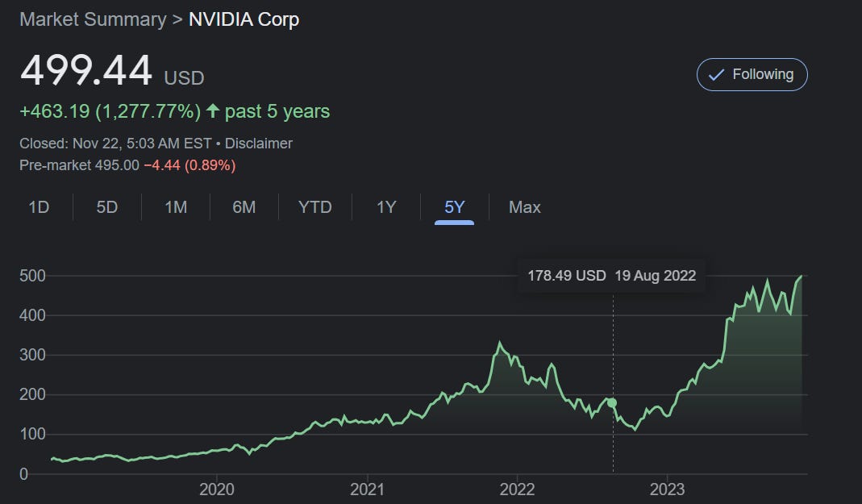Image resolution: width=862 pixels, height=504 pixels.
Task: Open the 1M chart view
Action: click(175, 207)
